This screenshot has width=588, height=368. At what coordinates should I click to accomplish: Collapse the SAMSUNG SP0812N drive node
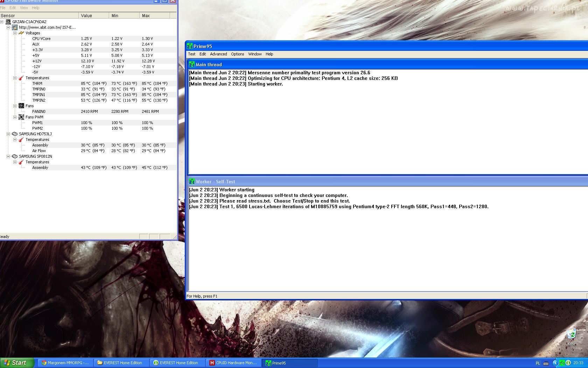8,156
